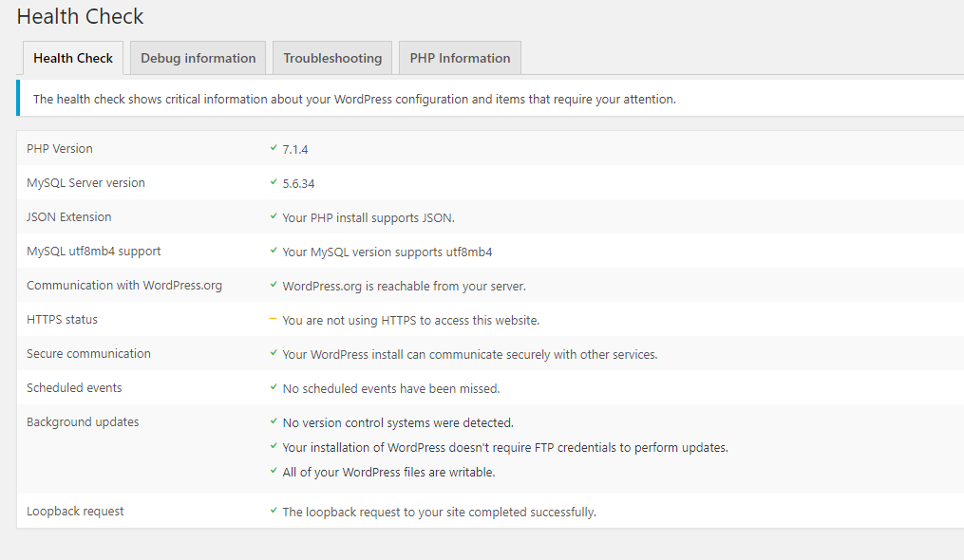This screenshot has width=964, height=560.
Task: Click the Scheduled events green checkmark
Action: pos(274,388)
